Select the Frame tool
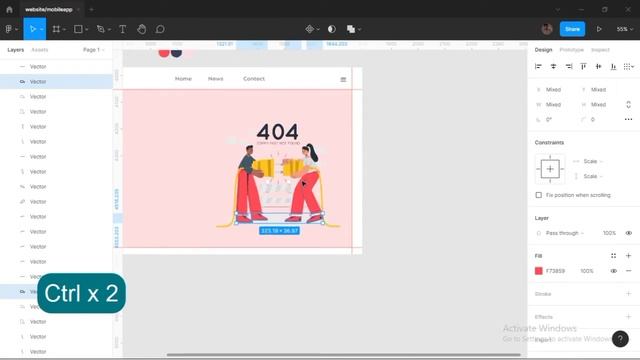 click(x=56, y=29)
